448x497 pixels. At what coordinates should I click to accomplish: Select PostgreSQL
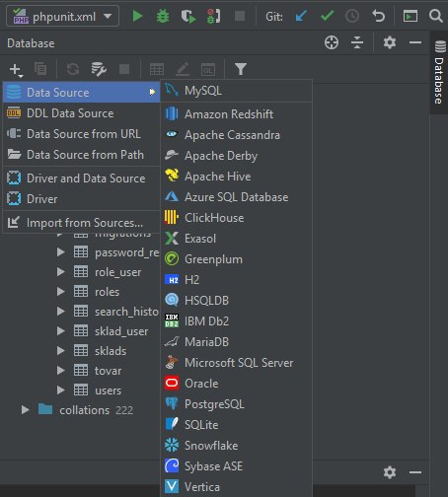236,404
